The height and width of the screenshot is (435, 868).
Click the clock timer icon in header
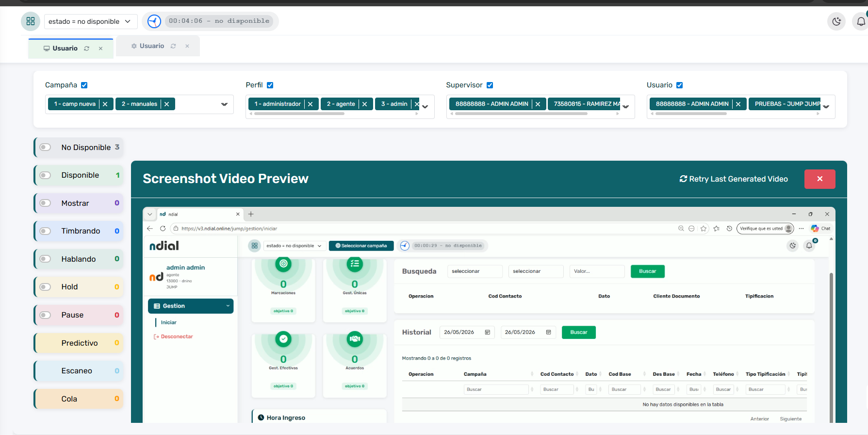click(154, 21)
